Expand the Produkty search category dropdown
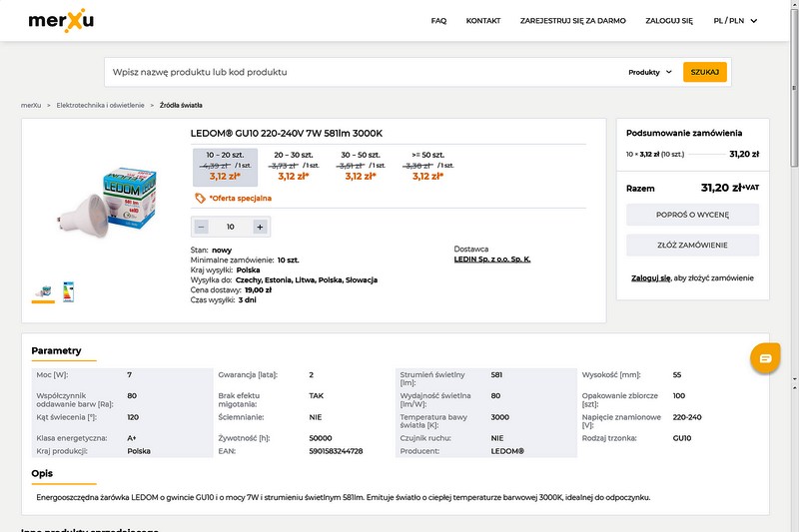The image size is (799, 532). [650, 72]
